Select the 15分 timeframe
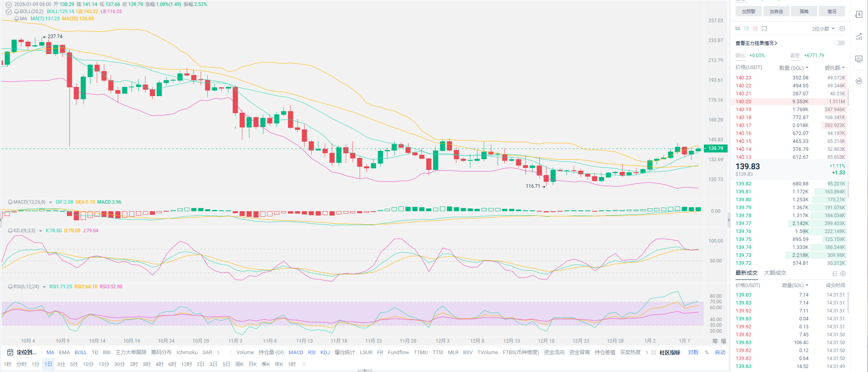Screen dimensions: 868x372 [103, 364]
